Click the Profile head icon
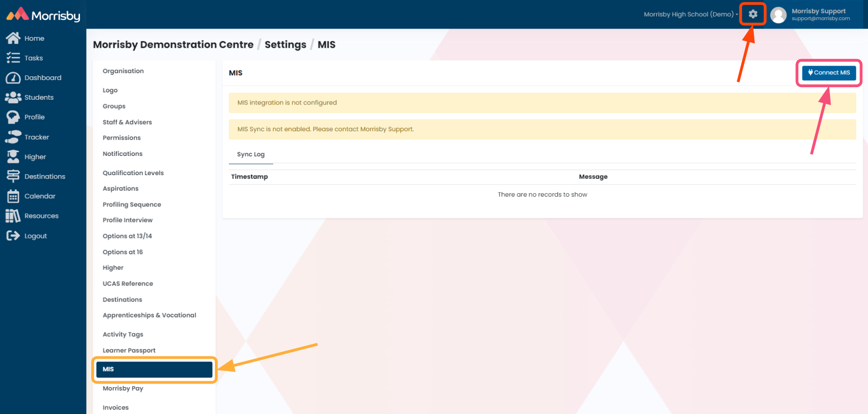This screenshot has width=868, height=414. [13, 117]
